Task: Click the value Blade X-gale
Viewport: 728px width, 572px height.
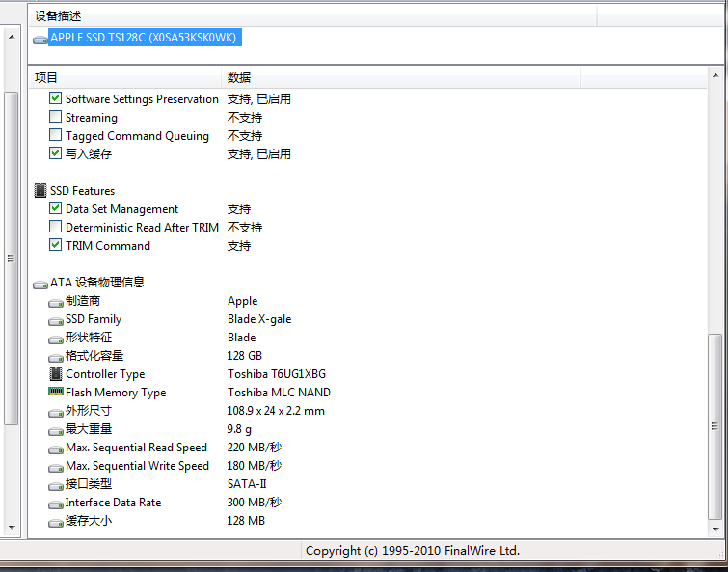Action: 259,319
